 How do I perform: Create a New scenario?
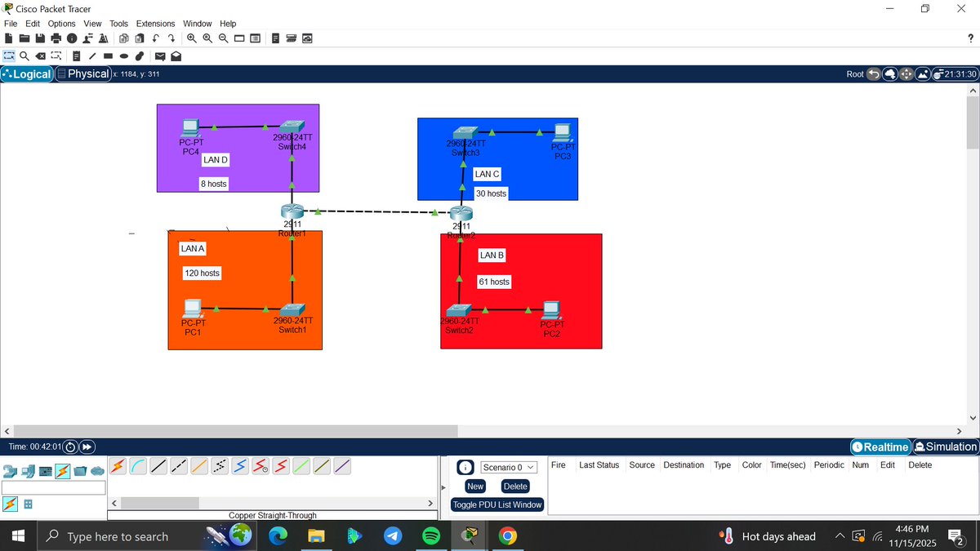coord(474,486)
